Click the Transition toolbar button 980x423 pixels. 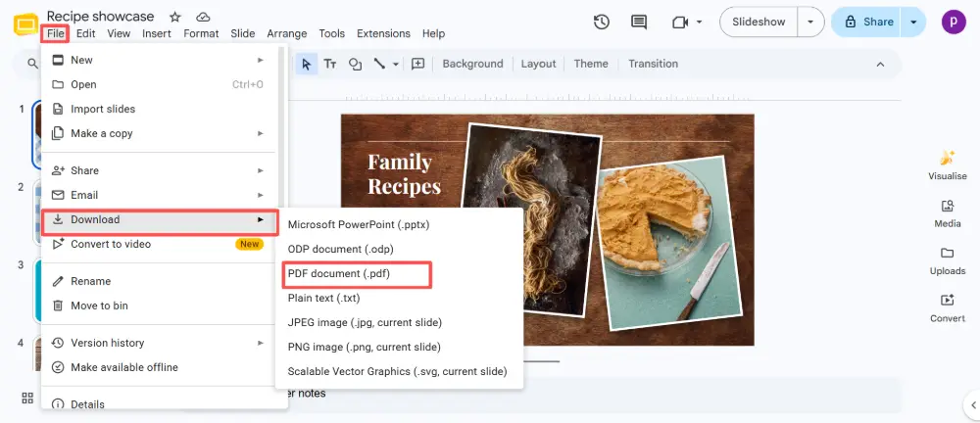(x=653, y=64)
